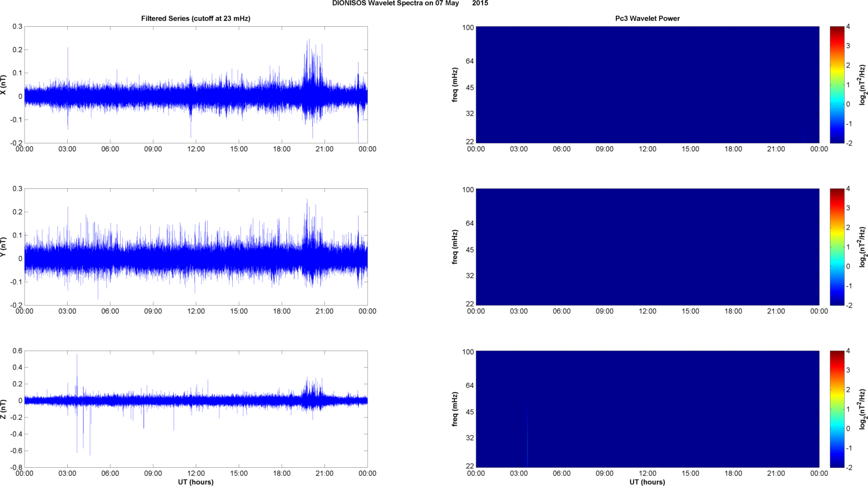Click the "09:00" tick under the bottom spectrogram
Image resolution: width=868 pixels, height=486 pixels.
coord(604,473)
